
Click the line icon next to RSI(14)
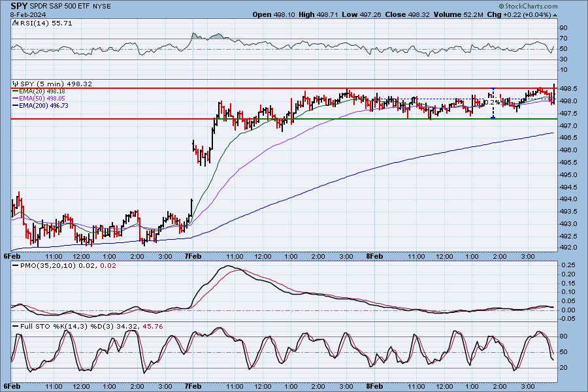[x=16, y=24]
